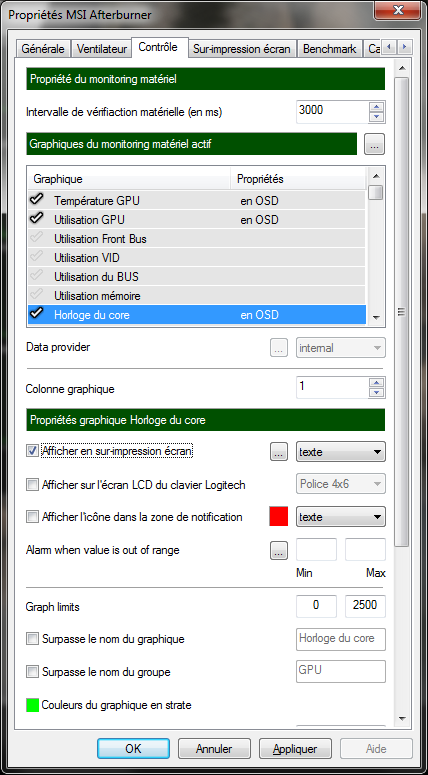Uncheck Afficher en sur-impression écran

32,451
